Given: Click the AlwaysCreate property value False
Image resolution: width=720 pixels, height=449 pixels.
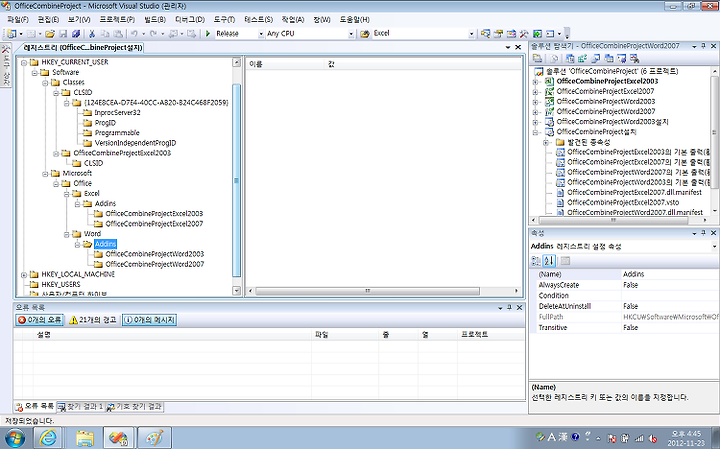Looking at the screenshot, I should click(669, 285).
